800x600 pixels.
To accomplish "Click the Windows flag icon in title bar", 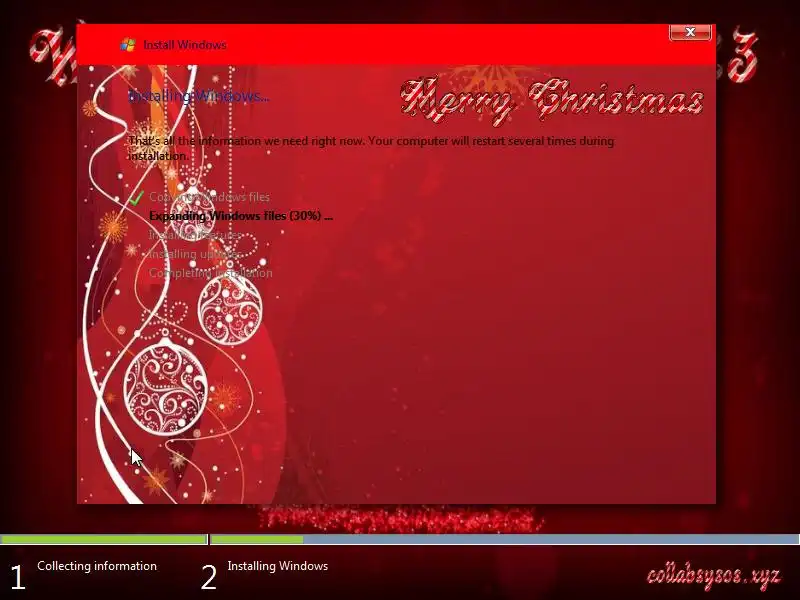I will click(128, 45).
